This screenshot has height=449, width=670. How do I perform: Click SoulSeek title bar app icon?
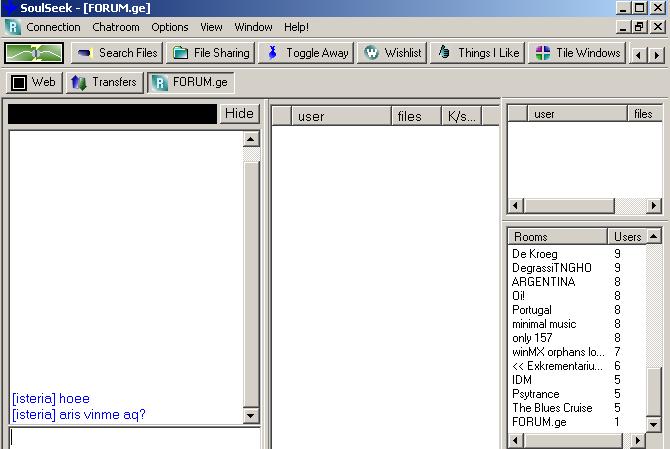click(9, 8)
